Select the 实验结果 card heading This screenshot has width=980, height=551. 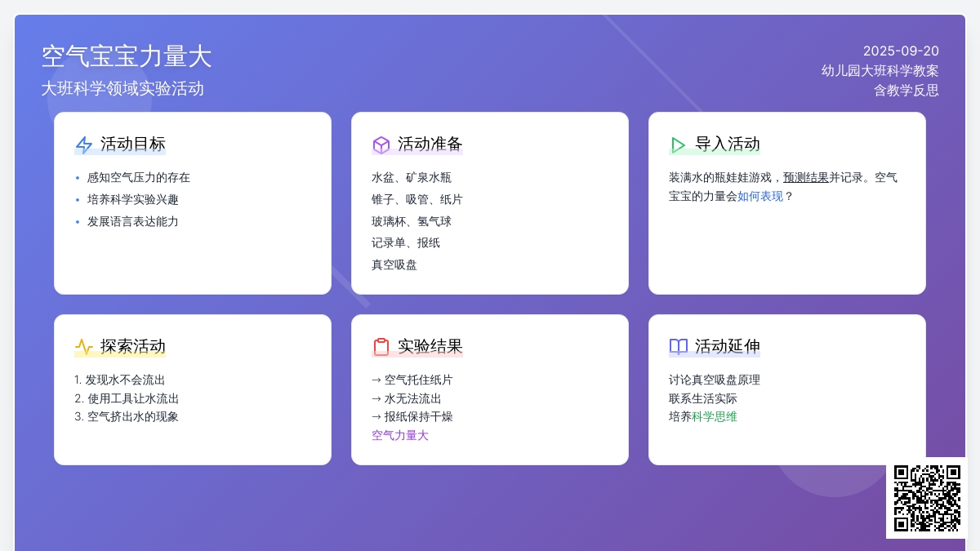pyautogui.click(x=430, y=346)
